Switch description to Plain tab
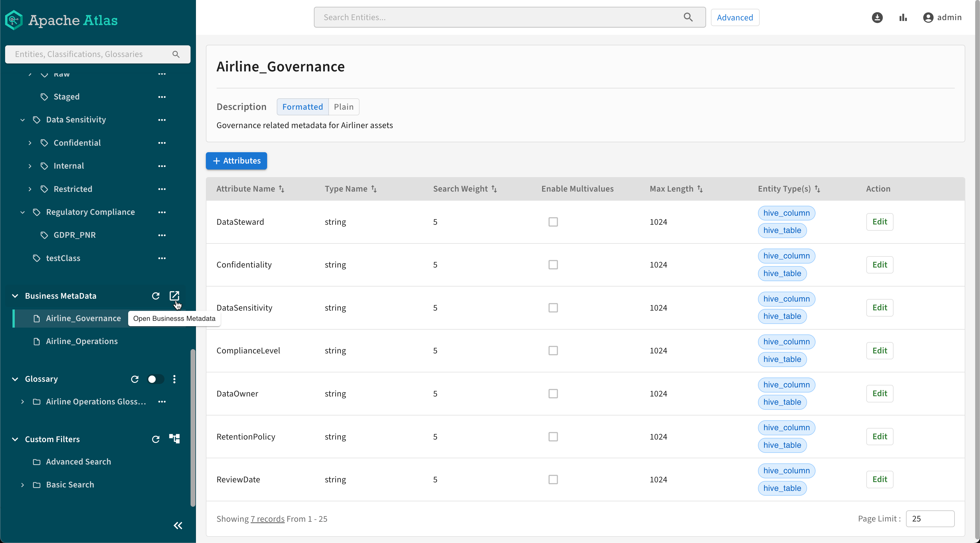980x543 pixels. [x=343, y=107]
